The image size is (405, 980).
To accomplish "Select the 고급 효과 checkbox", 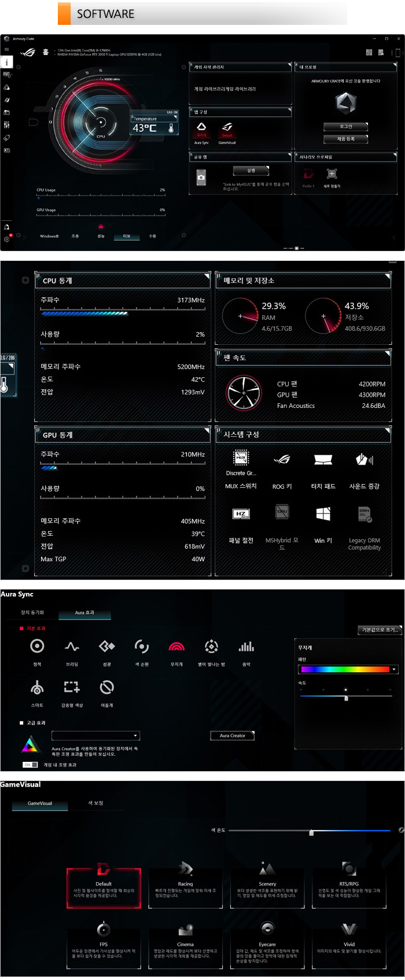I will 21,723.
